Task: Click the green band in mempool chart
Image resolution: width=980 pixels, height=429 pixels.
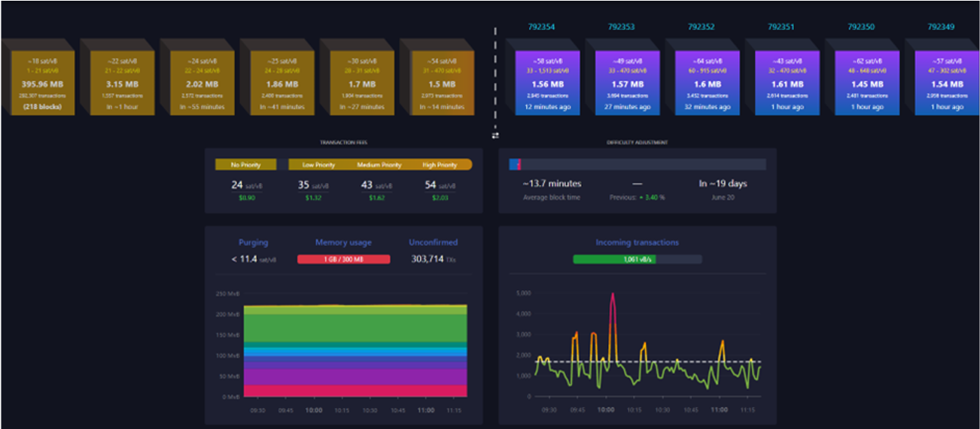Action: tap(346, 327)
